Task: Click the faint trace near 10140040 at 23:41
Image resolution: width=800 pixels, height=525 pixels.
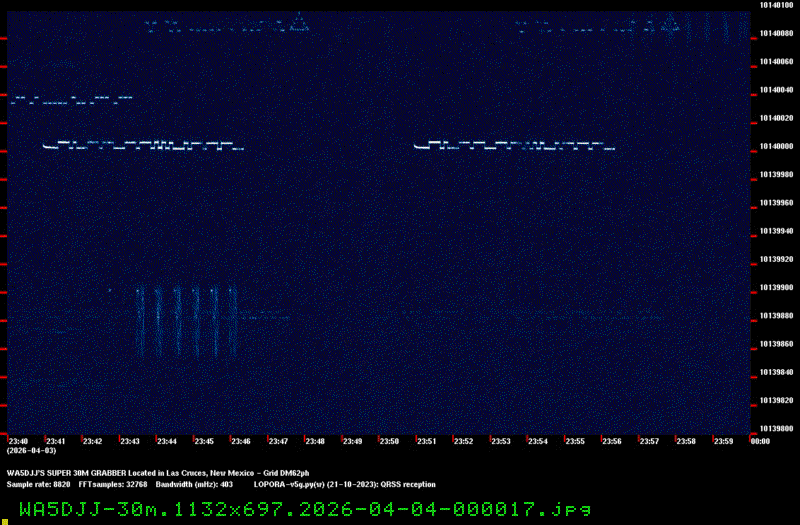Action: pyautogui.click(x=72, y=99)
